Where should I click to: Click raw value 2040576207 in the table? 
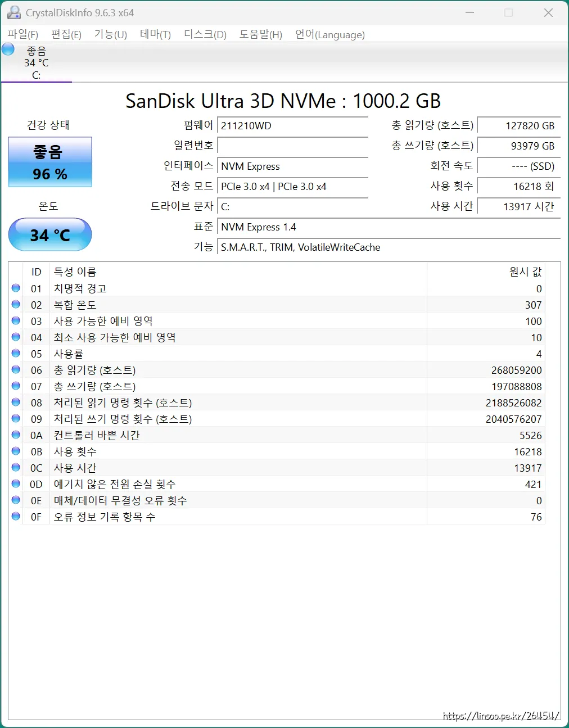pyautogui.click(x=513, y=419)
